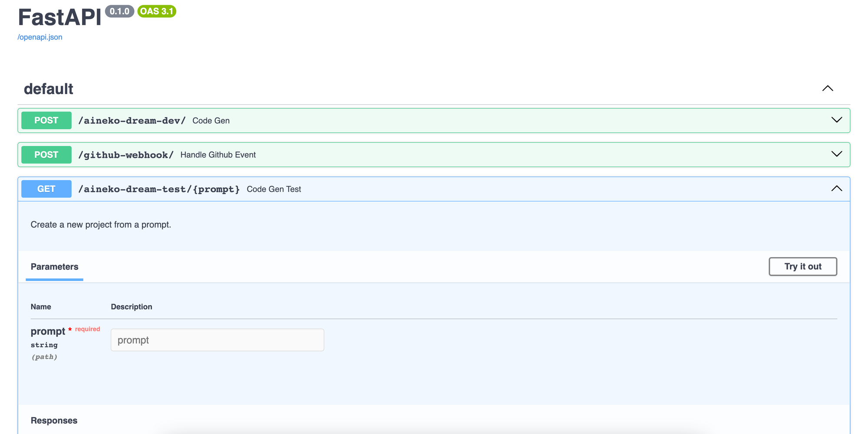
Task: Click the Code Gen Test summary
Action: coord(274,189)
